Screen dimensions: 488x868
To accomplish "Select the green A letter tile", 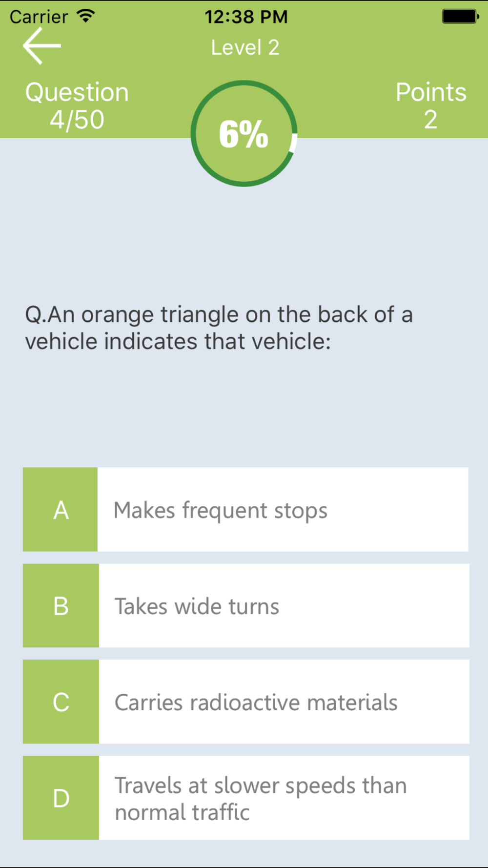I will click(x=61, y=510).
